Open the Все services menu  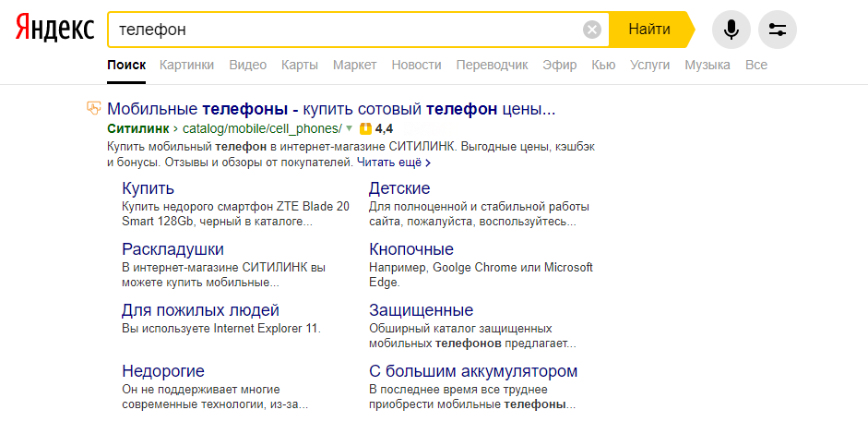tap(755, 65)
